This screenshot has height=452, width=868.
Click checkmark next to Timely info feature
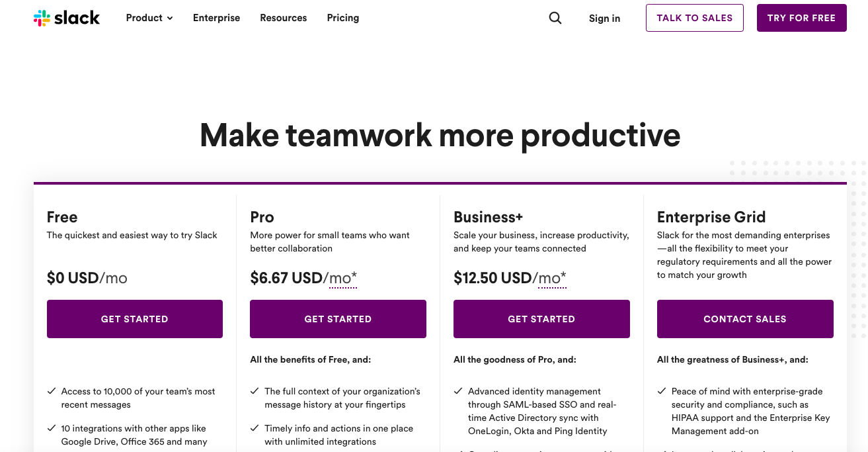pyautogui.click(x=255, y=429)
